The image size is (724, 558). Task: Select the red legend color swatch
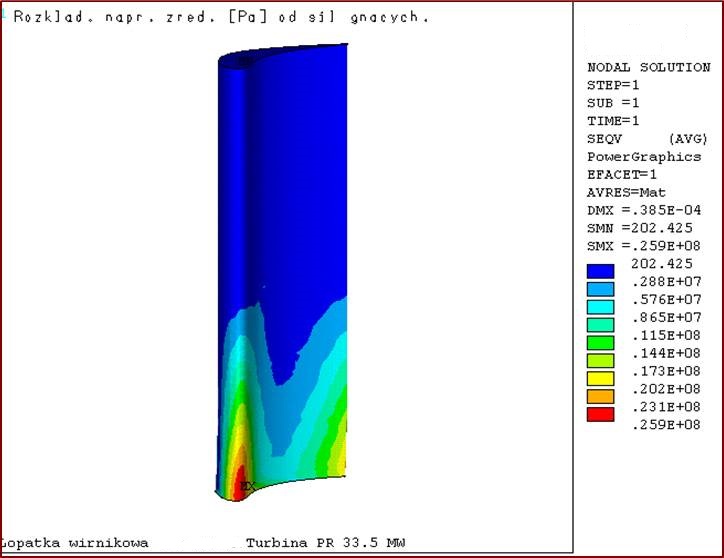(x=600, y=414)
